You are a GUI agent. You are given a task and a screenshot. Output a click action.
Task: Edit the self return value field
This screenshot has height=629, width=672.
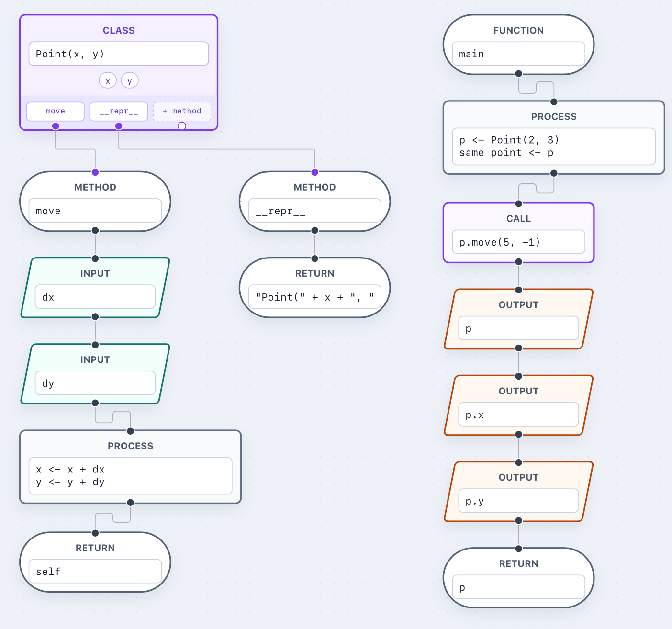tap(95, 571)
